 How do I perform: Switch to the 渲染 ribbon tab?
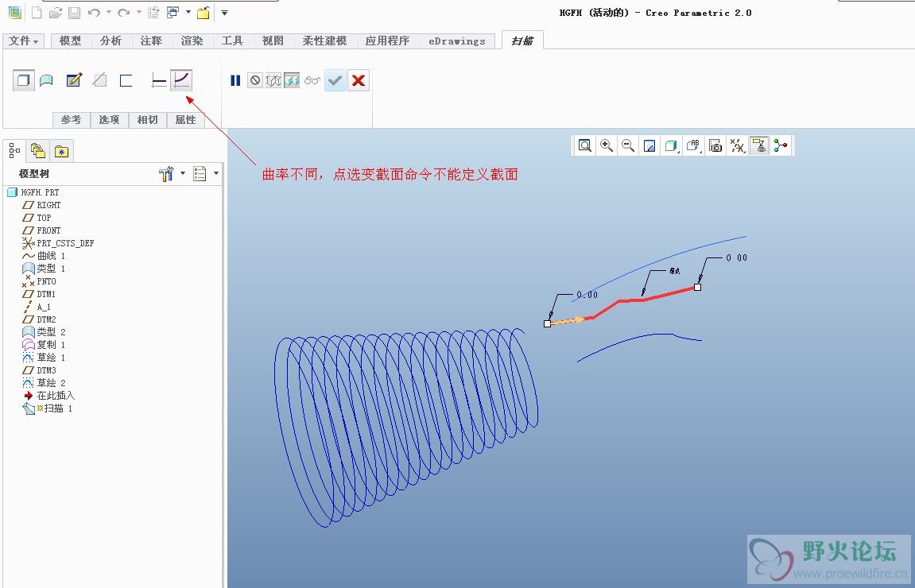click(192, 41)
